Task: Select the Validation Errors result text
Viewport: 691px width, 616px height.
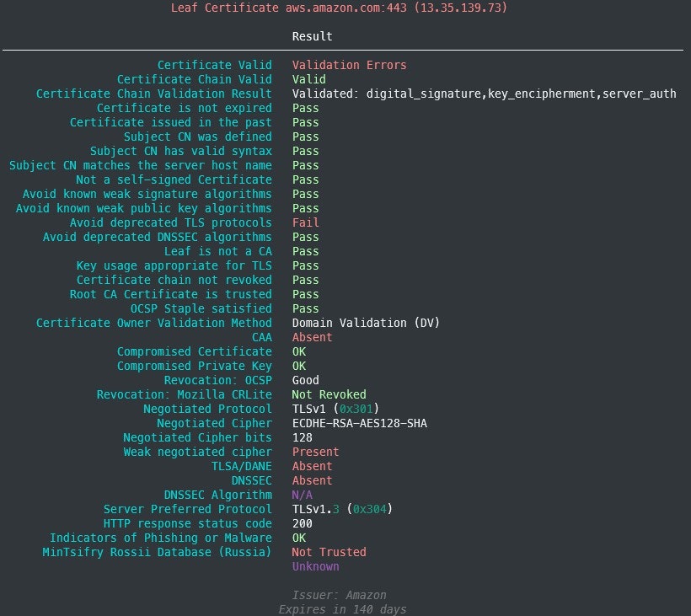Action: [349, 65]
